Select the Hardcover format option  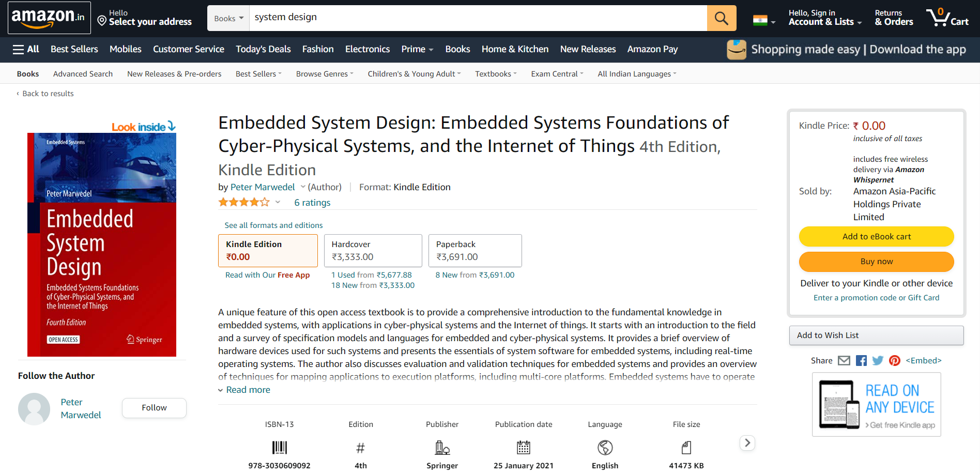click(373, 251)
